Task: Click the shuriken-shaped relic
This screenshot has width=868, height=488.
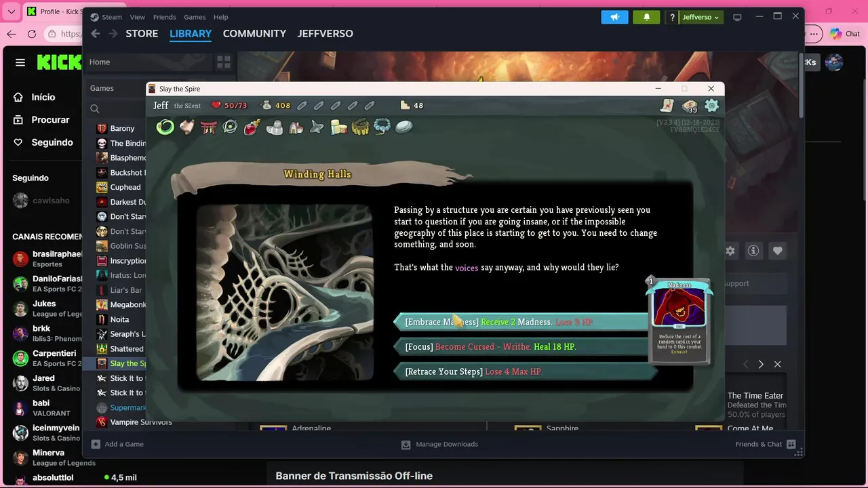Action: point(317,127)
